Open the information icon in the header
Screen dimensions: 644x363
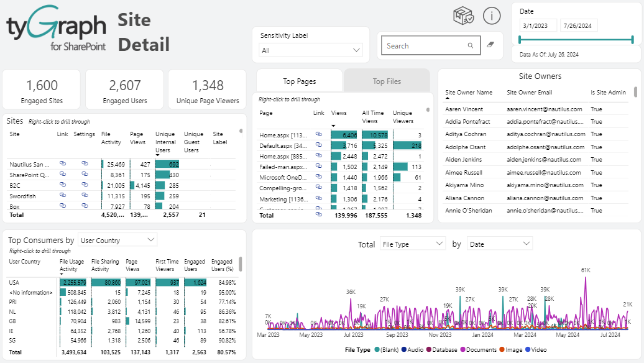pyautogui.click(x=491, y=17)
